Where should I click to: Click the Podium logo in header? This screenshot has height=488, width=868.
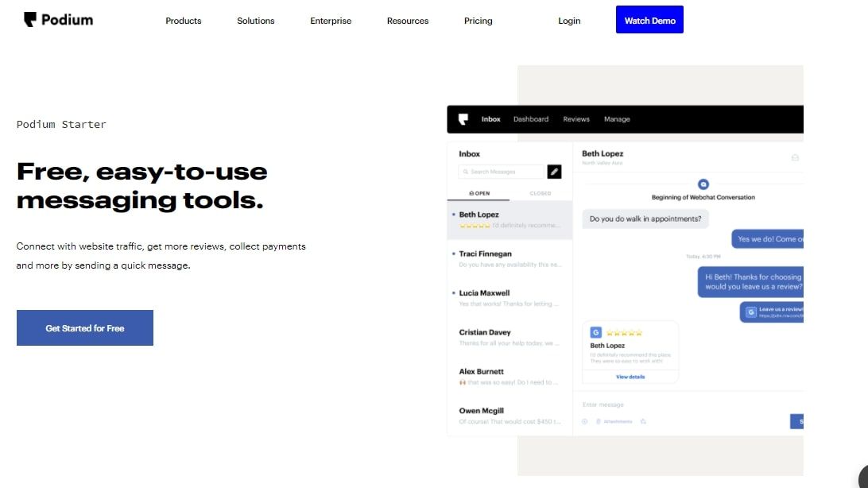pyautogui.click(x=58, y=20)
